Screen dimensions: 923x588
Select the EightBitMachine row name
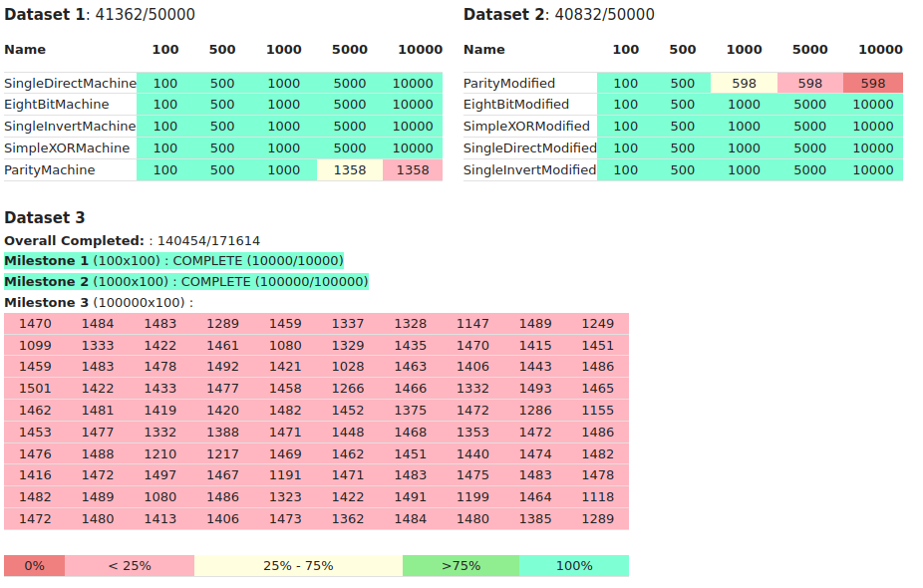coord(57,105)
